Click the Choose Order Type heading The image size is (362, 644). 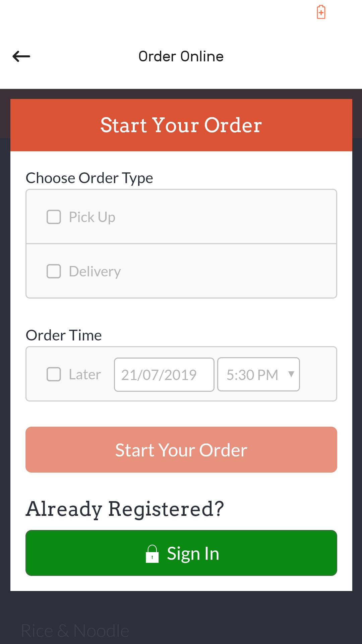tap(89, 178)
